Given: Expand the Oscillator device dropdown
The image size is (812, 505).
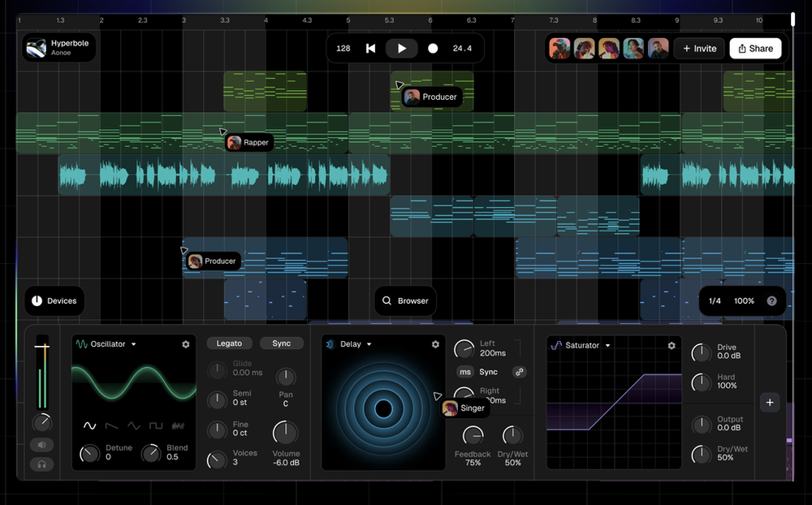Looking at the screenshot, I should click(x=134, y=344).
